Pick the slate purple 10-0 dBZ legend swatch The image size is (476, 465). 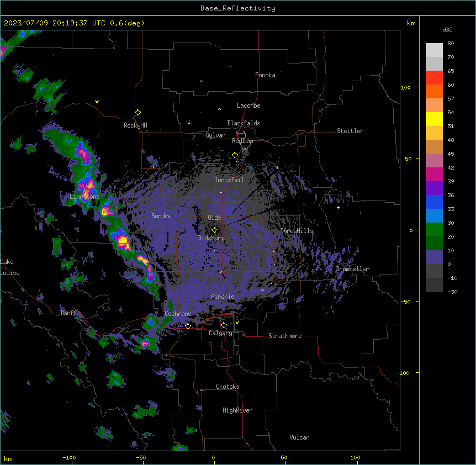point(434,257)
